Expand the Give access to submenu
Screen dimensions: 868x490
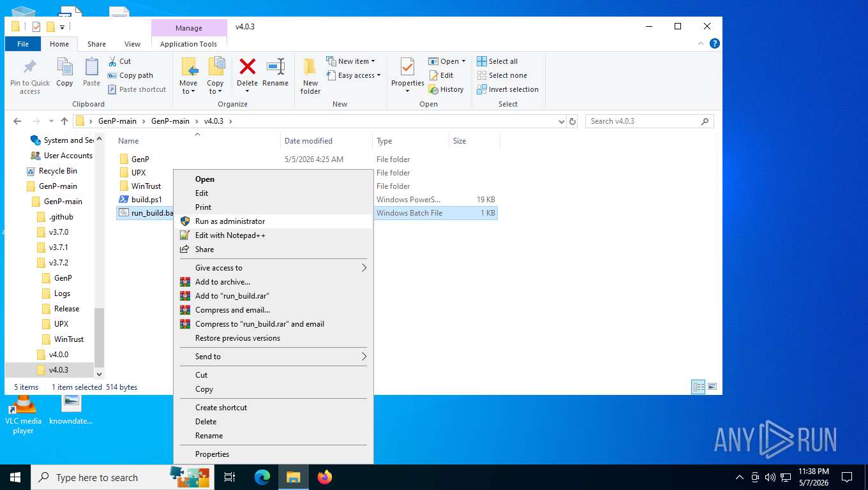[273, 268]
